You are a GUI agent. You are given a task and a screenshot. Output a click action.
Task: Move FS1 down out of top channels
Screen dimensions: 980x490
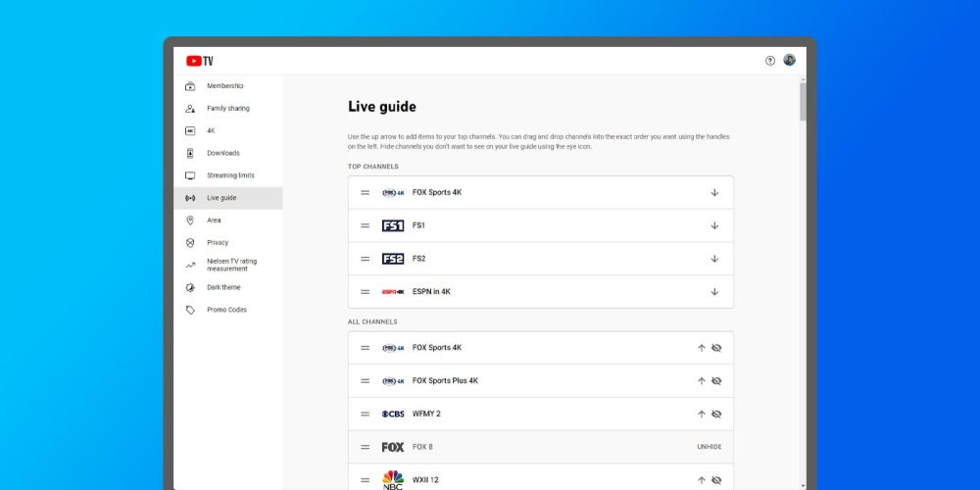(x=714, y=225)
